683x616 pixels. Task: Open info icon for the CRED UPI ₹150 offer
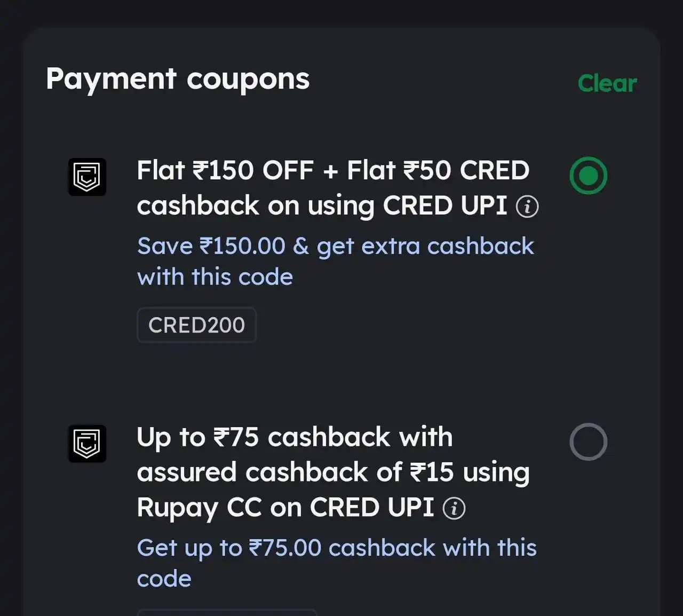coord(527,207)
